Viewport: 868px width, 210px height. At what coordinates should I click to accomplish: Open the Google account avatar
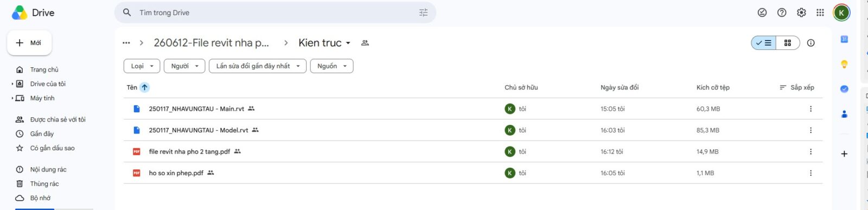(841, 12)
